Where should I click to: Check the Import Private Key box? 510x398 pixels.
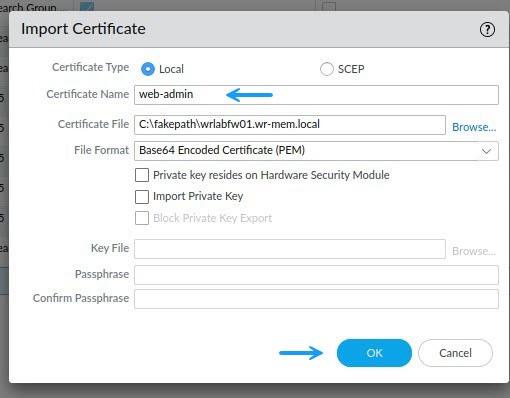pos(142,197)
